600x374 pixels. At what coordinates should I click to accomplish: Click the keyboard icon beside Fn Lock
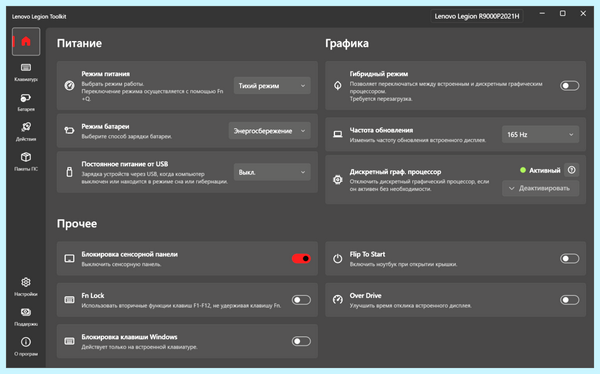click(69, 300)
